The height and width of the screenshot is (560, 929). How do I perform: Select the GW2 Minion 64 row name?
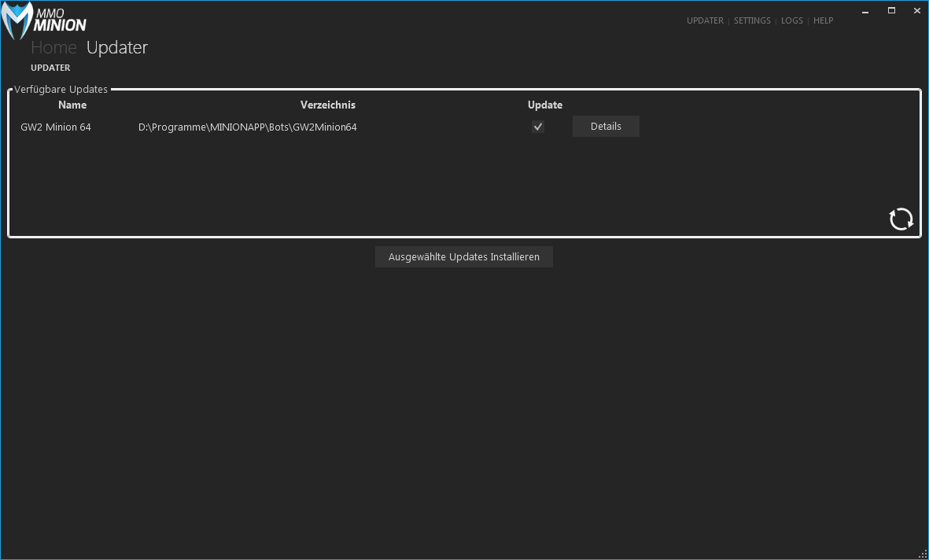point(56,127)
